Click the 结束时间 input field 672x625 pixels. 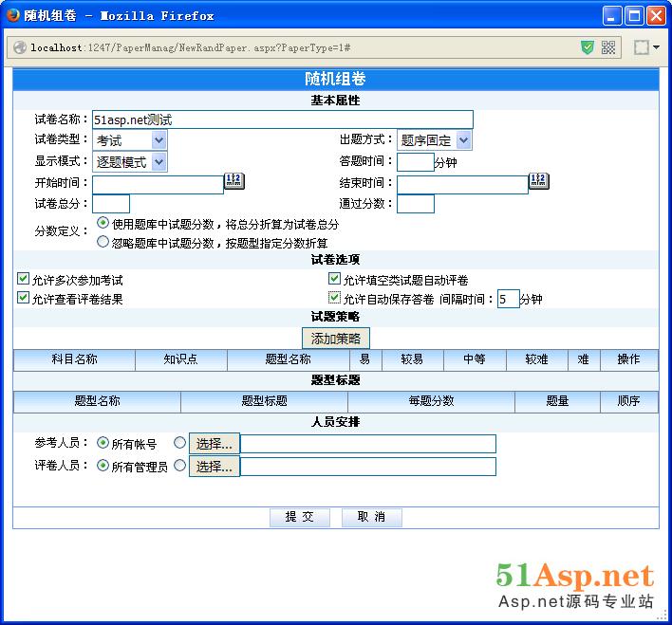pyautogui.click(x=463, y=185)
